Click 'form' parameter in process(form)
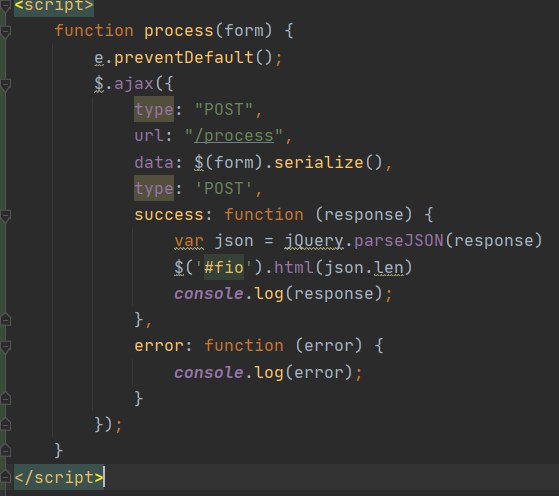 click(x=243, y=30)
